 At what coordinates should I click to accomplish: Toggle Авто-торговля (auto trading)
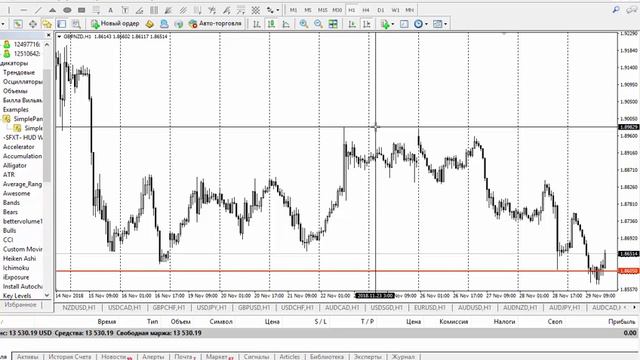[215, 24]
